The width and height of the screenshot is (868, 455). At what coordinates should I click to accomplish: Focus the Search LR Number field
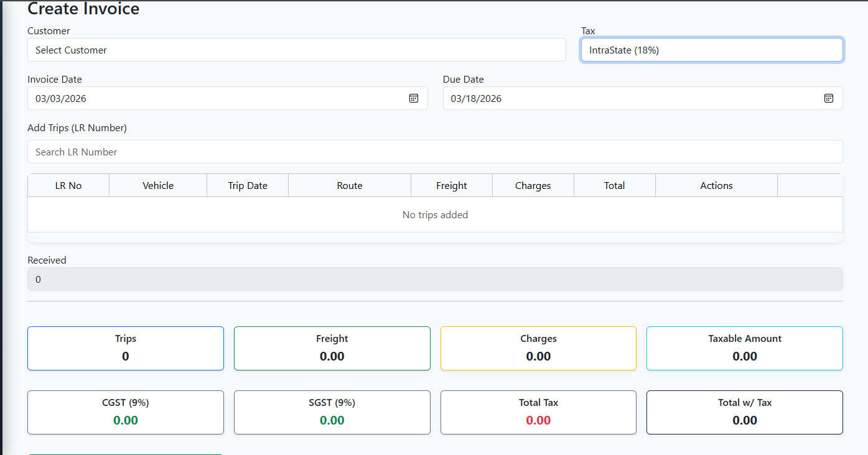[x=435, y=152]
